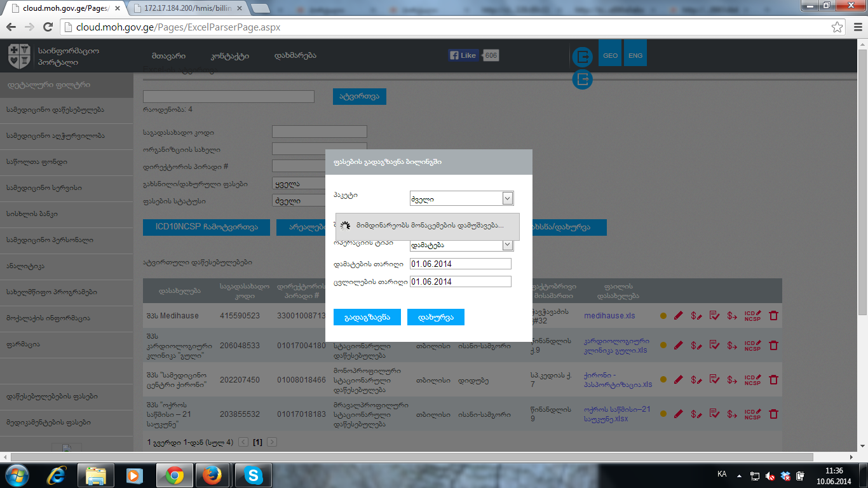
Task: Open the medihause.xls file link
Action: pos(609,316)
